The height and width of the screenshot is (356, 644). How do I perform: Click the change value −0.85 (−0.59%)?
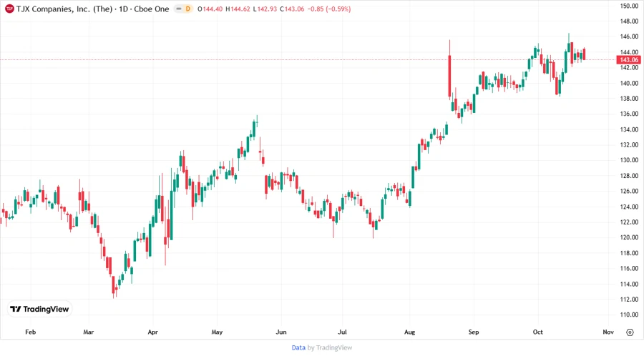pyautogui.click(x=329, y=9)
